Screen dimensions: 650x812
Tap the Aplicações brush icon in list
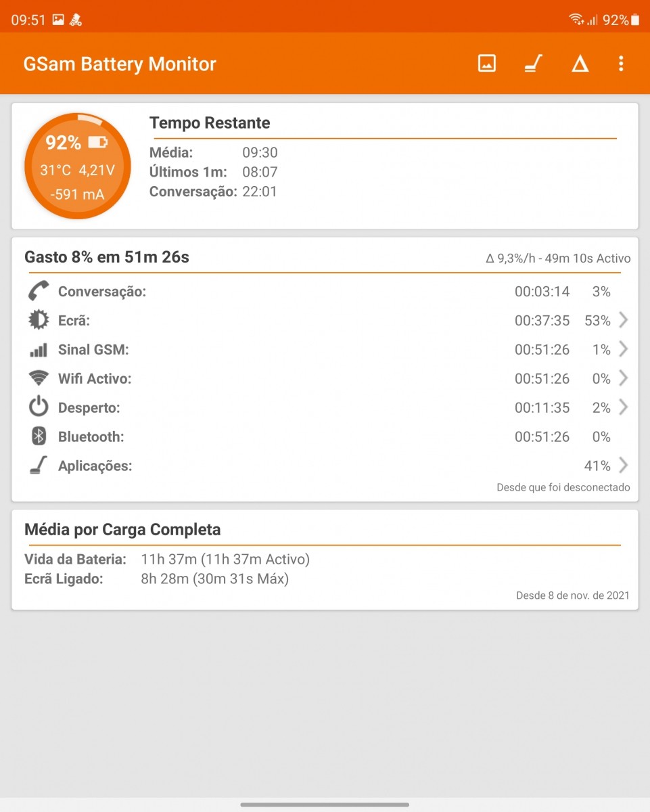pyautogui.click(x=39, y=466)
